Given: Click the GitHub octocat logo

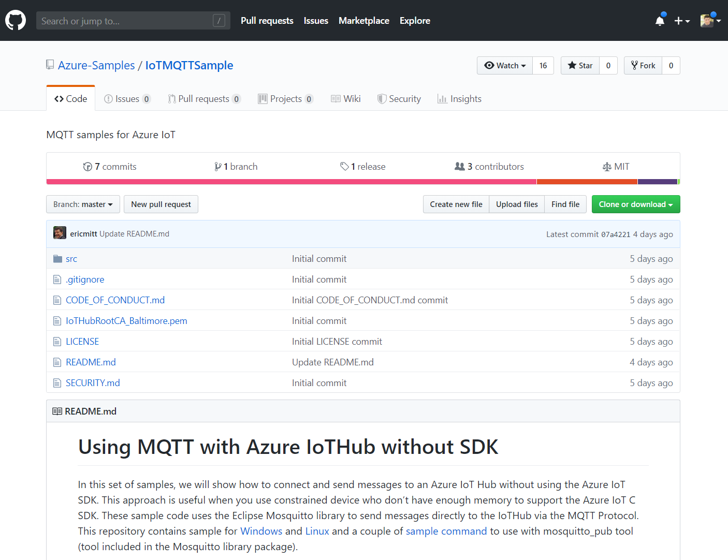Looking at the screenshot, I should [x=15, y=20].
